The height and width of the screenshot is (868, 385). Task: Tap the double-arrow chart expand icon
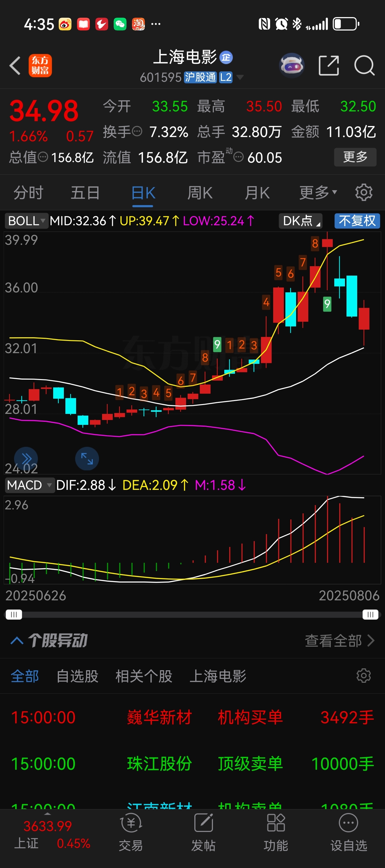point(26,459)
